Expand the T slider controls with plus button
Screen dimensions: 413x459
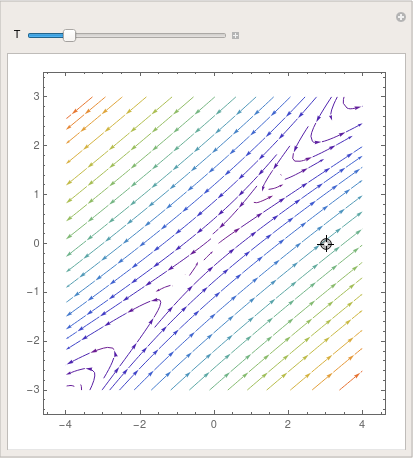[x=235, y=35]
